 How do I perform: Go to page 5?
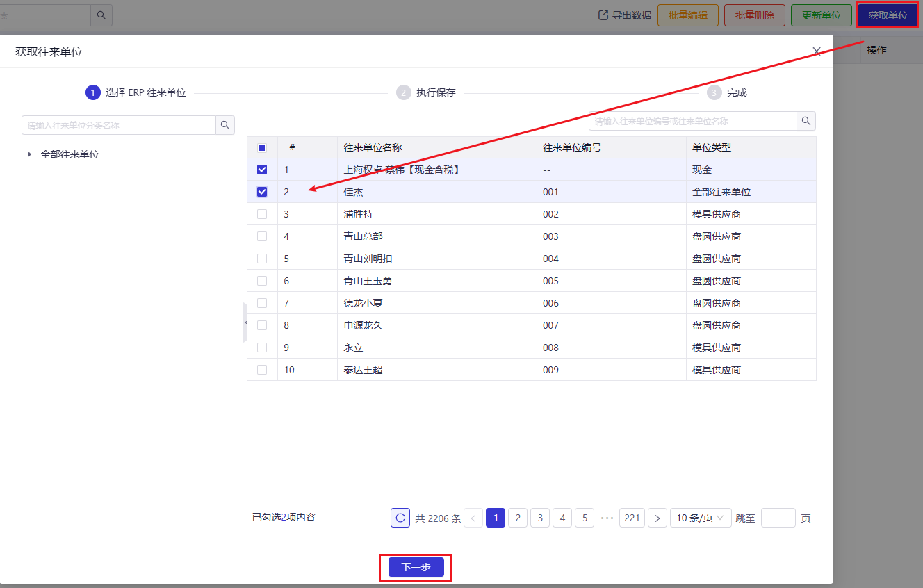tap(585, 518)
